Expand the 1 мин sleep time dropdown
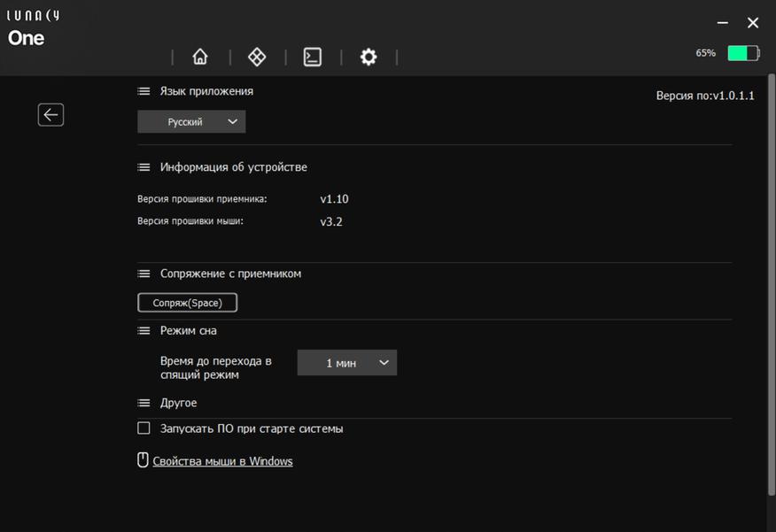 pos(347,363)
